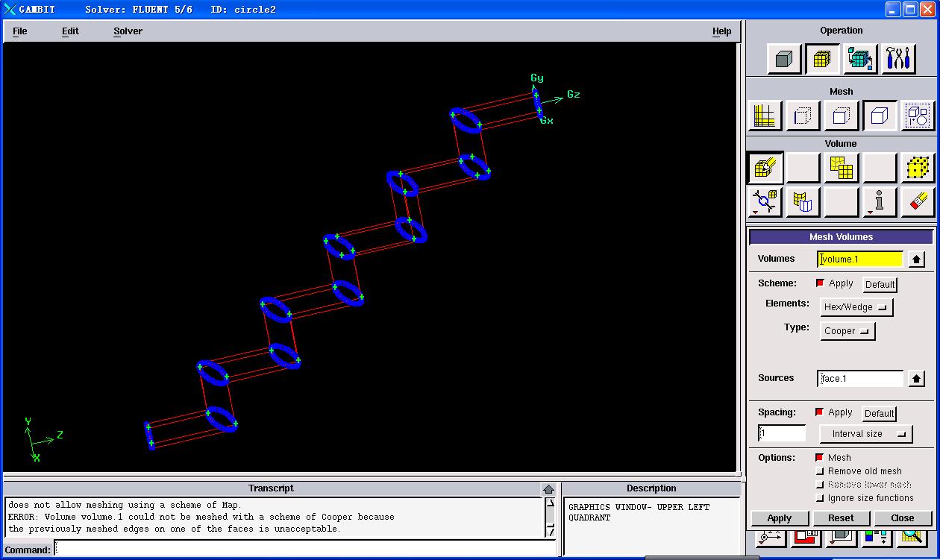The image size is (940, 560).
Task: Click the spacing value field
Action: point(782,433)
